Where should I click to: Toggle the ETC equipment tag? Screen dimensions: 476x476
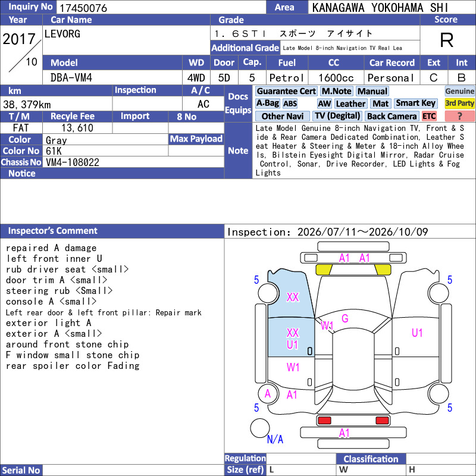pos(429,116)
